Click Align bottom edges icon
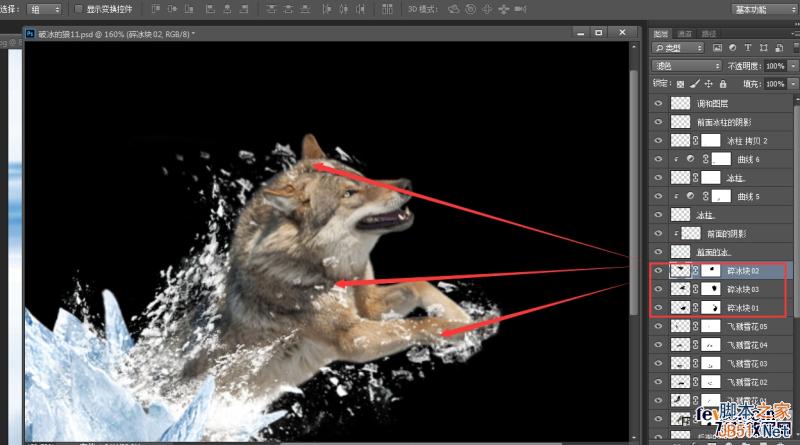The width and height of the screenshot is (800, 445). [189, 9]
